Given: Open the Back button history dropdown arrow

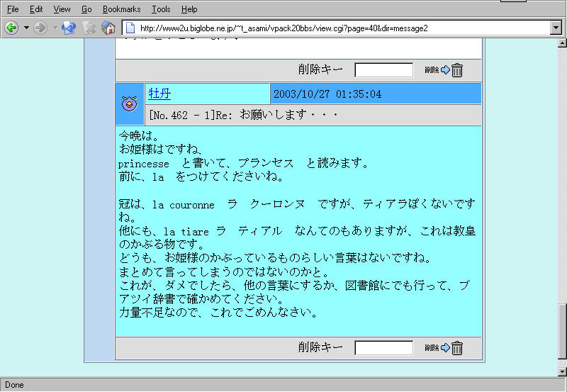Looking at the screenshot, I should pos(26,28).
